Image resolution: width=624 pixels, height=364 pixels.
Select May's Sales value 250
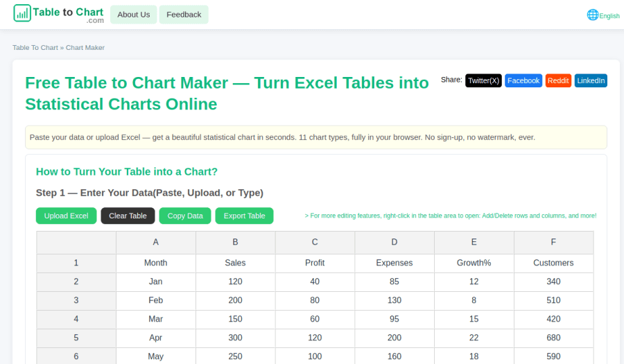235,356
